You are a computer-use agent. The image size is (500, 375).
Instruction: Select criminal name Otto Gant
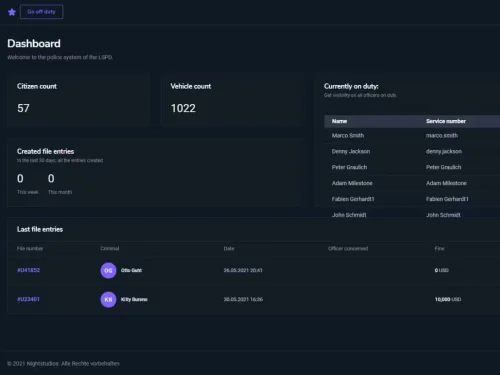pyautogui.click(x=131, y=270)
